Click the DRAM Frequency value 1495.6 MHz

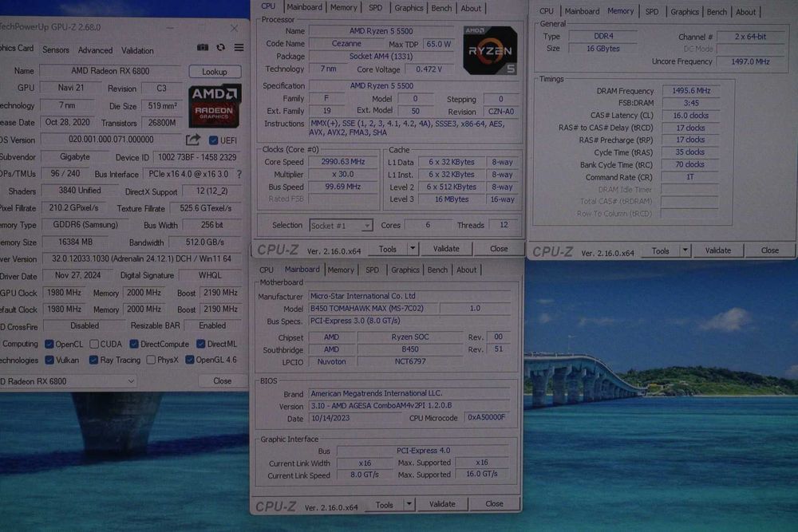click(690, 91)
